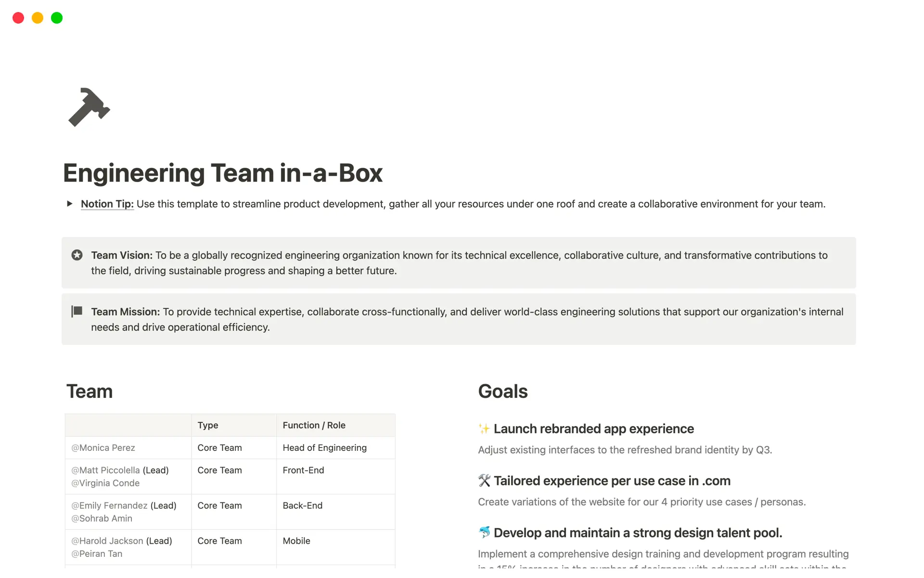
Task: Click the Head of Engineering cell
Action: click(324, 448)
